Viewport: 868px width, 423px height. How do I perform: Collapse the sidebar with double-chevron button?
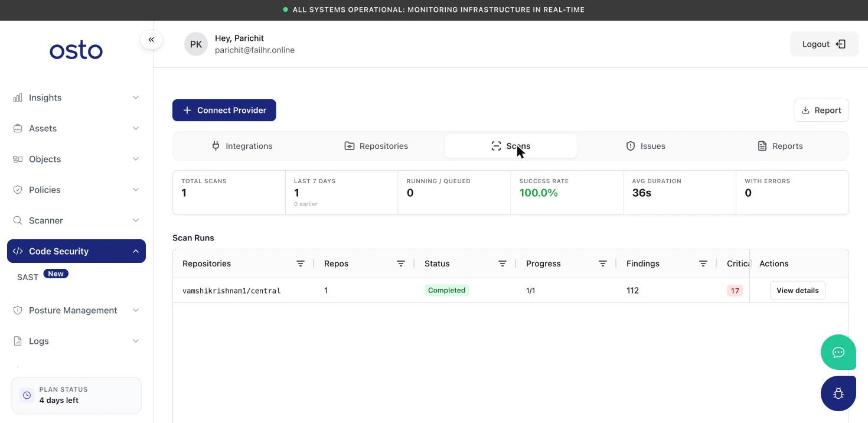point(151,40)
